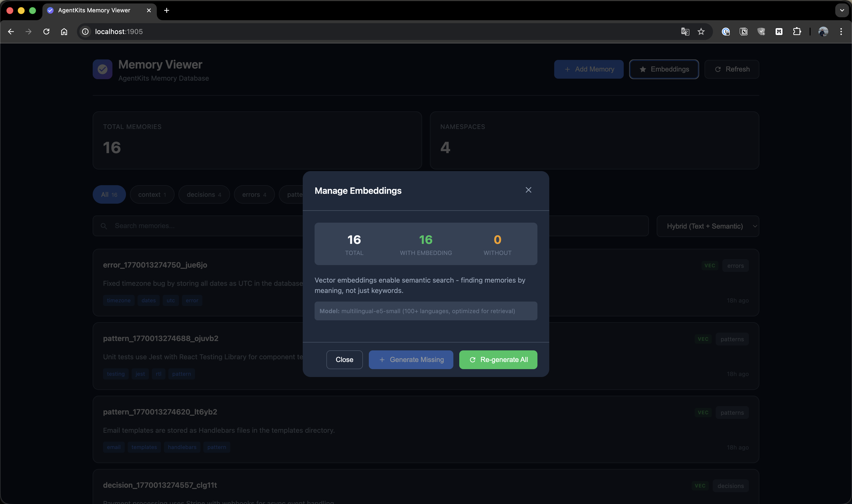The image size is (852, 504).
Task: Open the browser extensions puzzle icon
Action: tap(797, 32)
